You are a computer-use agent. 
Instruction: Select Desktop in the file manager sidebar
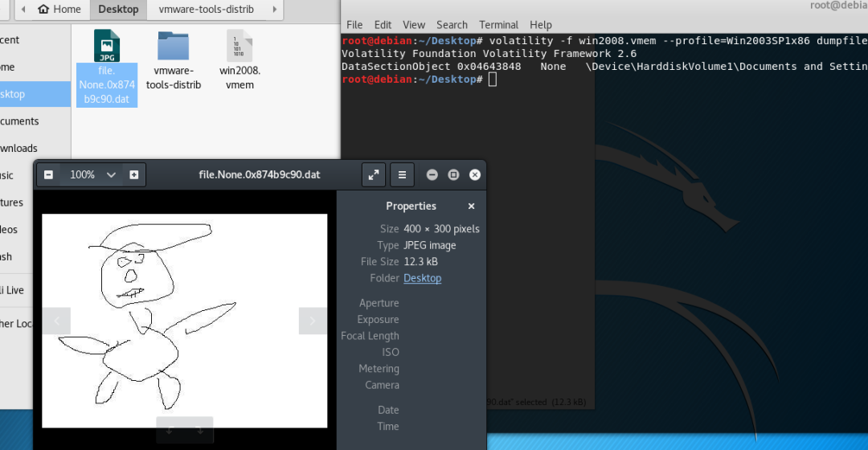(35, 94)
